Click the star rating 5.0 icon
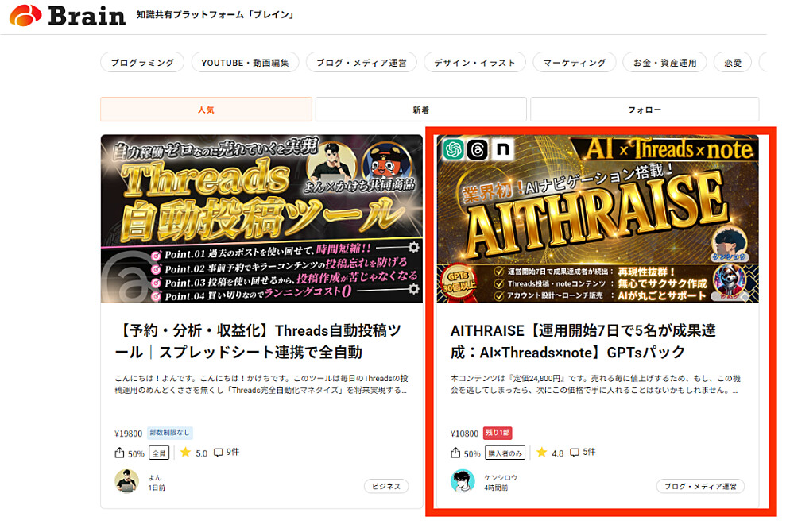 point(185,453)
